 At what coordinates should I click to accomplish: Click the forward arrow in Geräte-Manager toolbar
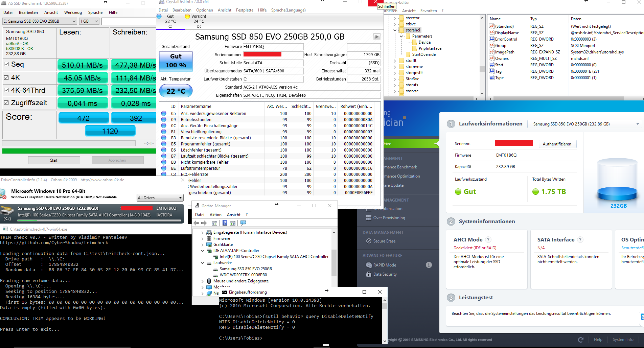(x=204, y=223)
